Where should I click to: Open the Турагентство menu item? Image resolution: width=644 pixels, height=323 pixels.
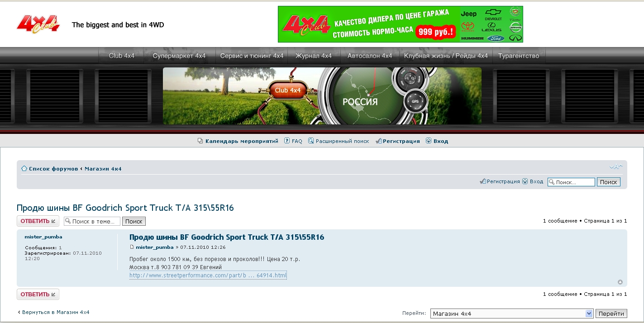518,56
